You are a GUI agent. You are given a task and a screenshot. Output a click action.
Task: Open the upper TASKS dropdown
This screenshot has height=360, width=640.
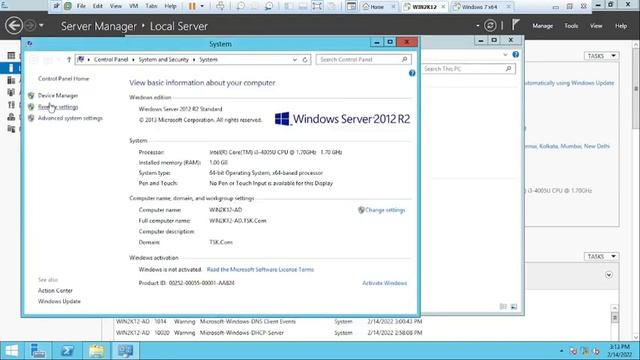tap(601, 56)
